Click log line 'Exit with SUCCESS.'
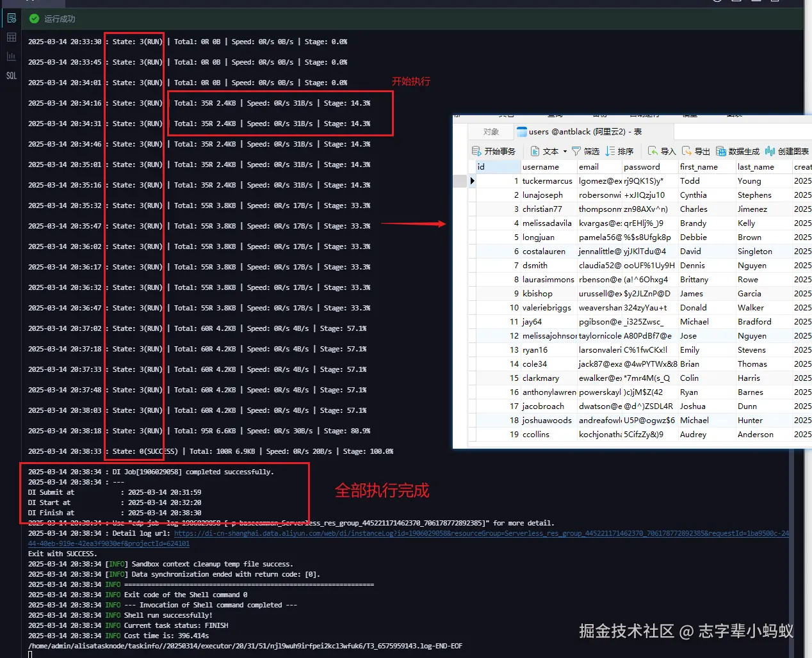Viewport: 812px width, 658px height. (63, 554)
